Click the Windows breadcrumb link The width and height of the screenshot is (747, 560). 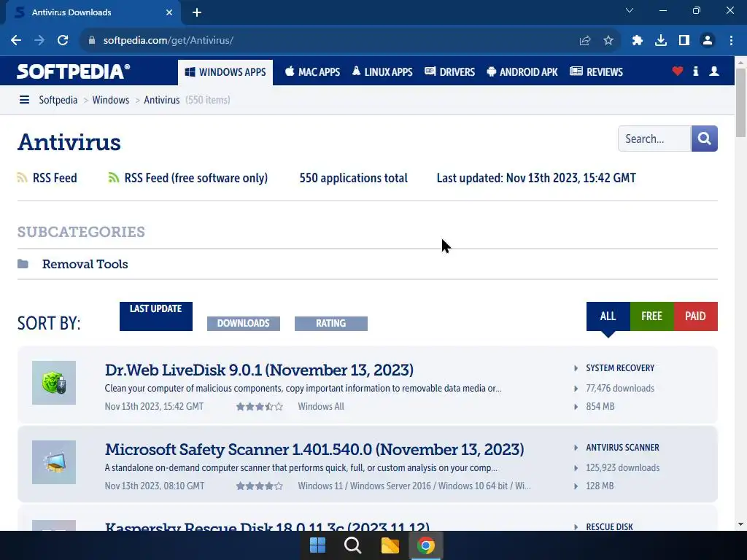point(111,100)
